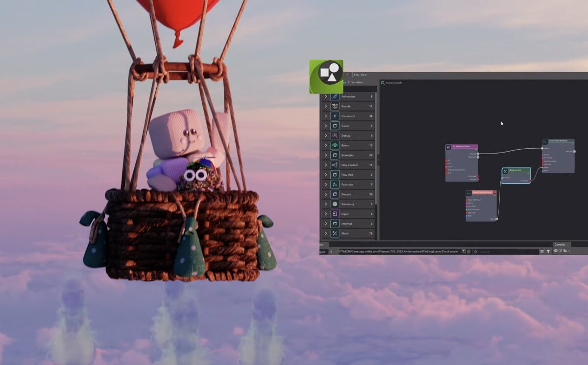Click the node panel collapse handle
Image resolution: width=588 pixels, height=365 pixels.
[x=379, y=160]
